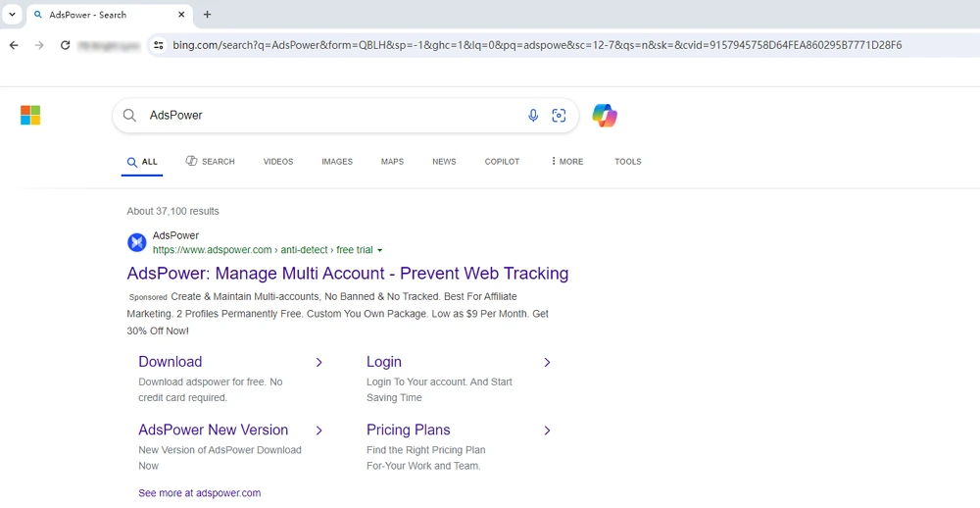This screenshot has height=508, width=980.
Task: Start voice search with the microphone icon
Action: coord(533,115)
